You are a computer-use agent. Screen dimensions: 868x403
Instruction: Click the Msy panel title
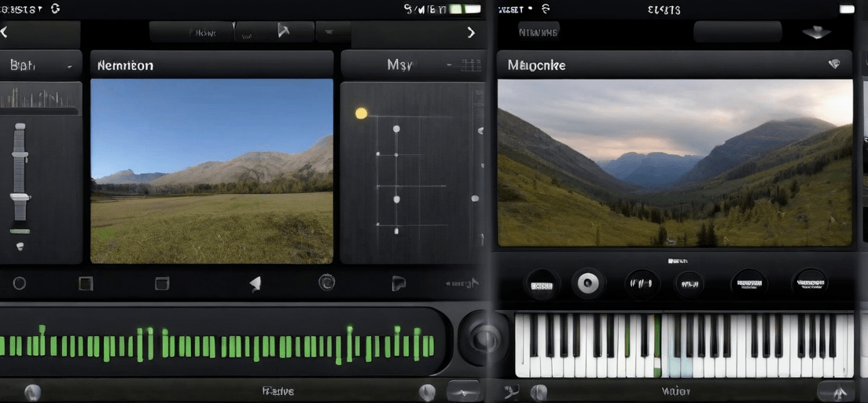(399, 65)
